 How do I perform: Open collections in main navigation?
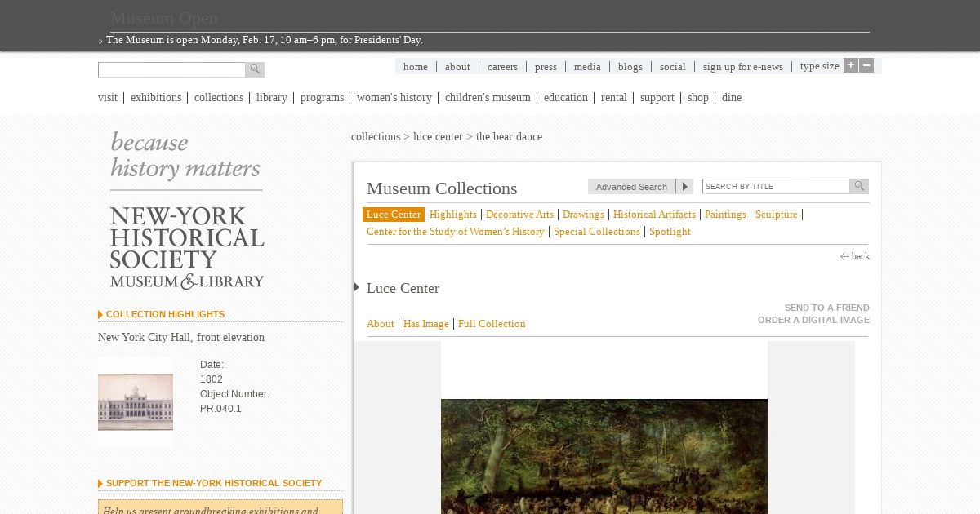tap(219, 98)
